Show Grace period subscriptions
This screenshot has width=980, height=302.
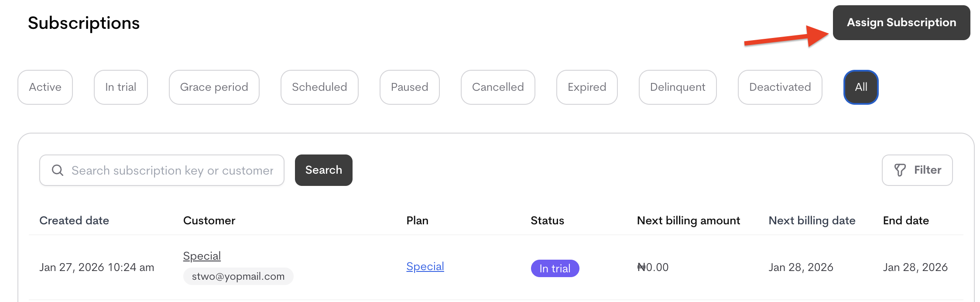point(214,87)
